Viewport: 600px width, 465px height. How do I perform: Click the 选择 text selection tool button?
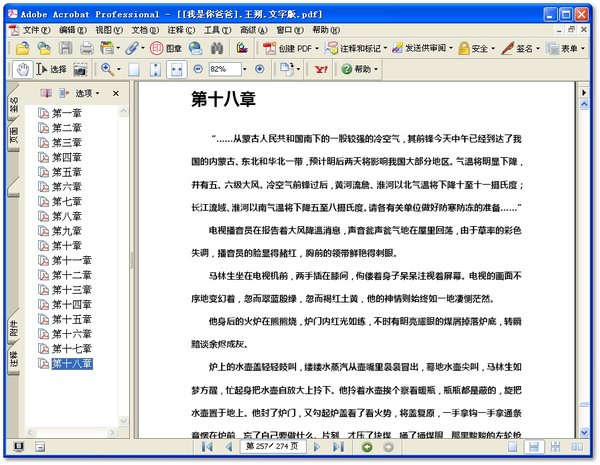click(x=51, y=69)
